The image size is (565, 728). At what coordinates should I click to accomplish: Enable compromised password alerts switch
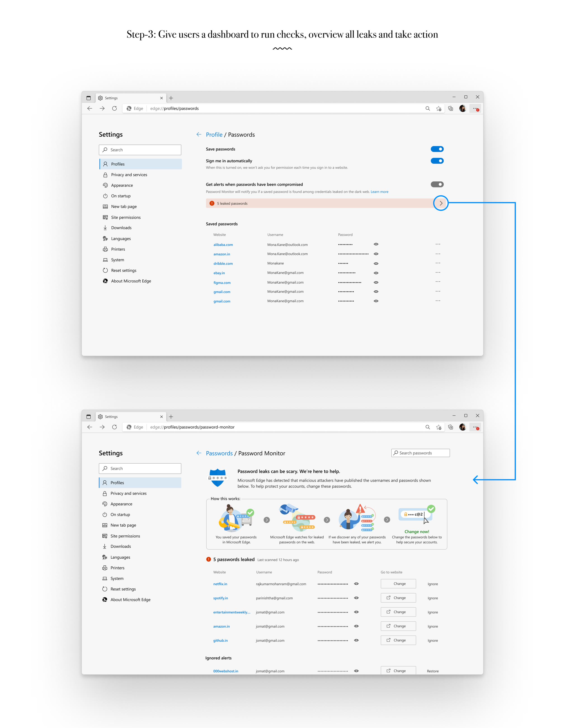(x=437, y=184)
